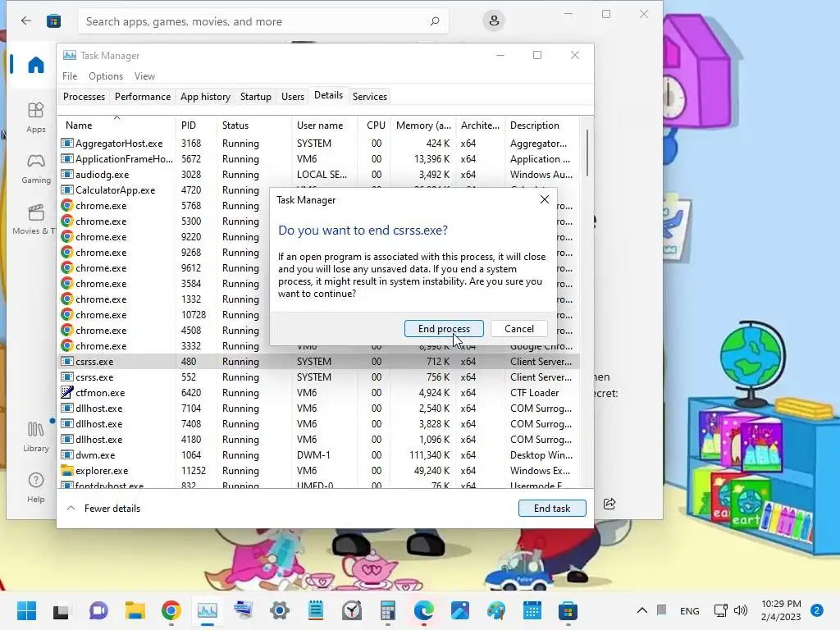Open Library in Microsoft Store
The image size is (840, 630).
click(36, 436)
